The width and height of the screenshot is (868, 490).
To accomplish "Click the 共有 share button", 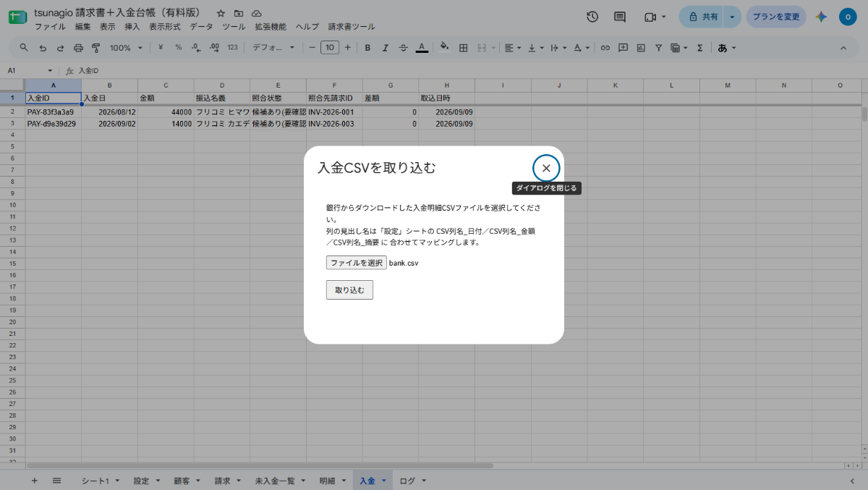I will (x=704, y=17).
